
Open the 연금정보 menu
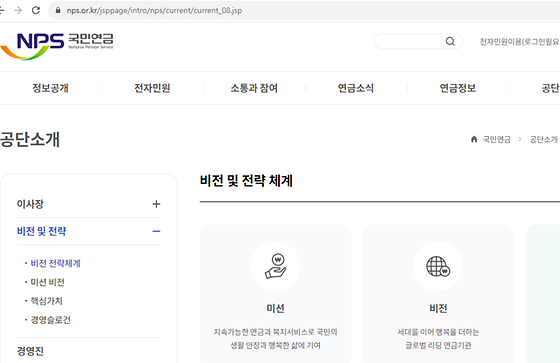click(x=458, y=88)
